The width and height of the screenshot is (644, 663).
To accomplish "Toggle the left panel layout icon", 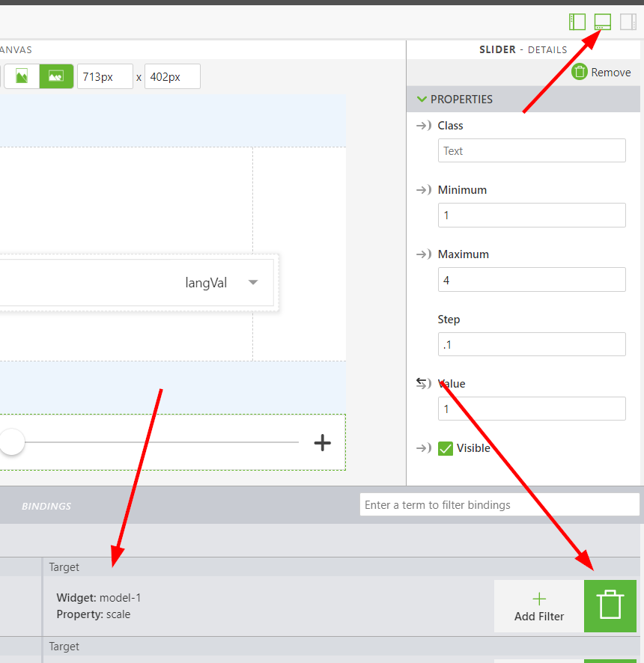I will tap(577, 22).
